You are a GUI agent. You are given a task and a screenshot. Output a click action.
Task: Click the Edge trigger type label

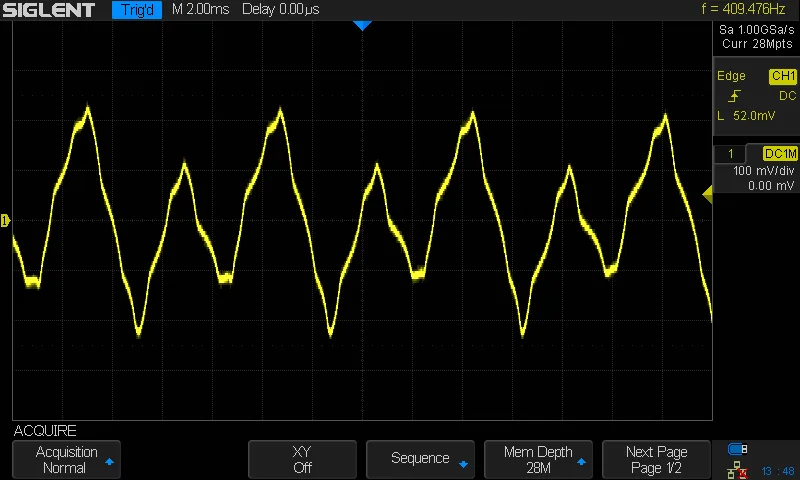click(731, 76)
